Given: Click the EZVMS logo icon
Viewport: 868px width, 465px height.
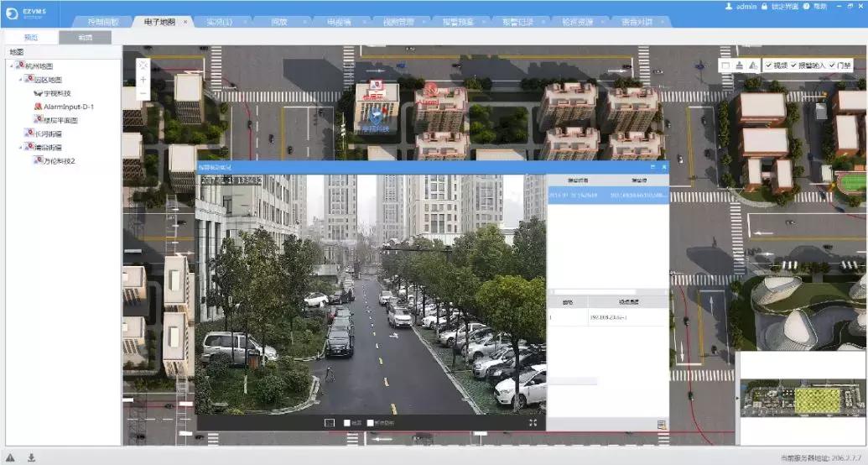Looking at the screenshot, I should pyautogui.click(x=12, y=14).
